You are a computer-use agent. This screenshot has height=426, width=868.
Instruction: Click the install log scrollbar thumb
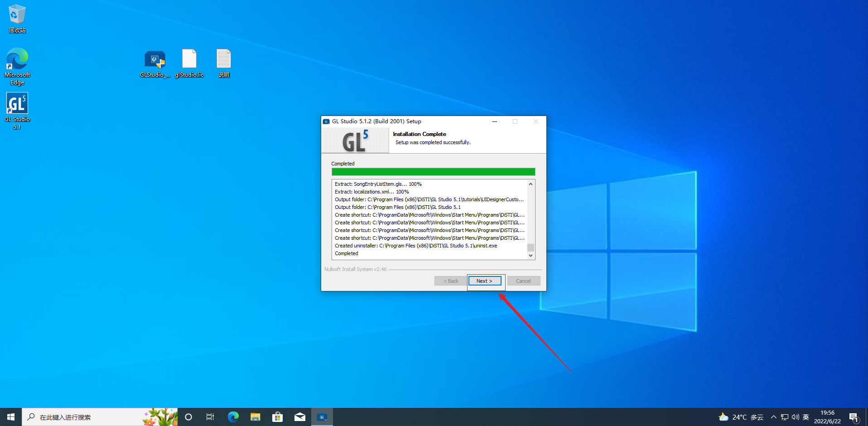click(530, 247)
